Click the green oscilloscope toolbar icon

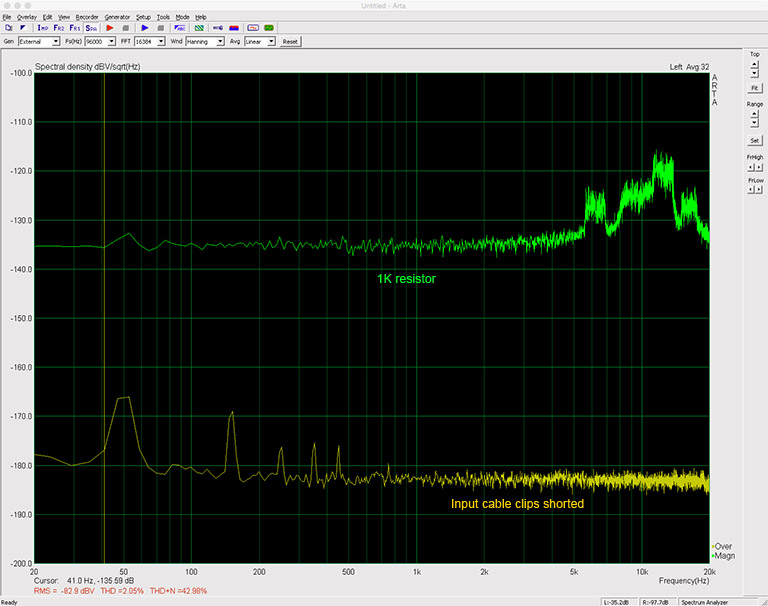pyautogui.click(x=269, y=28)
